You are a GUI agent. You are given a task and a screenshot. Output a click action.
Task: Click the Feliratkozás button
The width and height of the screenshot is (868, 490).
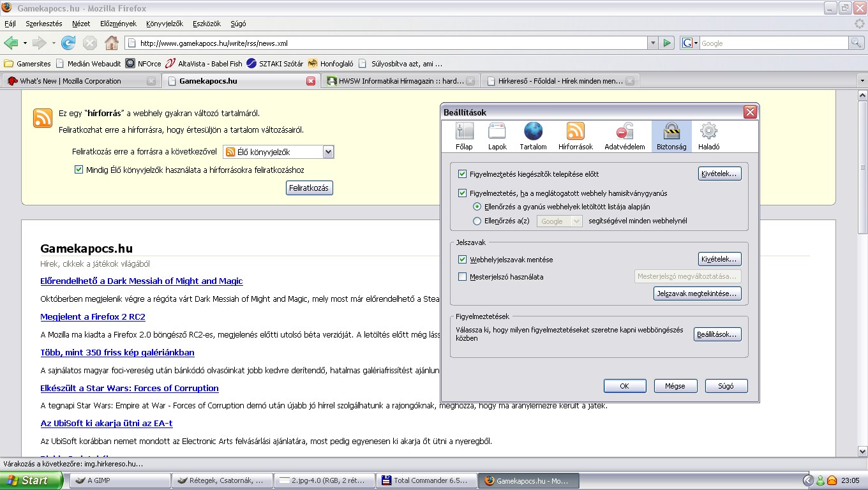pos(310,188)
